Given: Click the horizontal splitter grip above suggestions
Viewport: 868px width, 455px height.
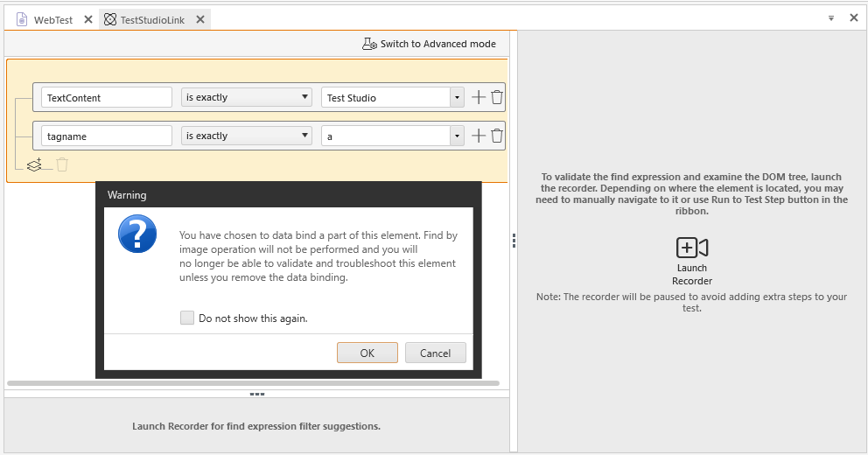Looking at the screenshot, I should (257, 394).
